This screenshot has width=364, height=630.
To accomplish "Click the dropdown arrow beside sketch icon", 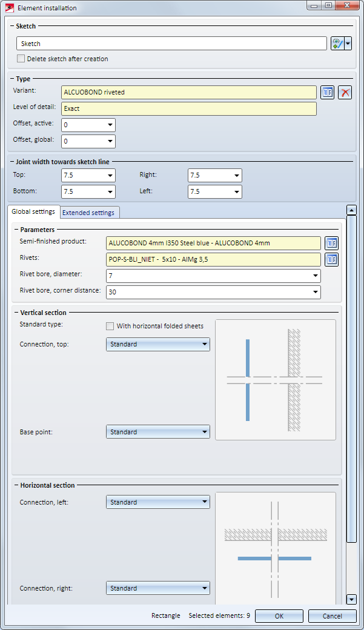I will point(348,44).
